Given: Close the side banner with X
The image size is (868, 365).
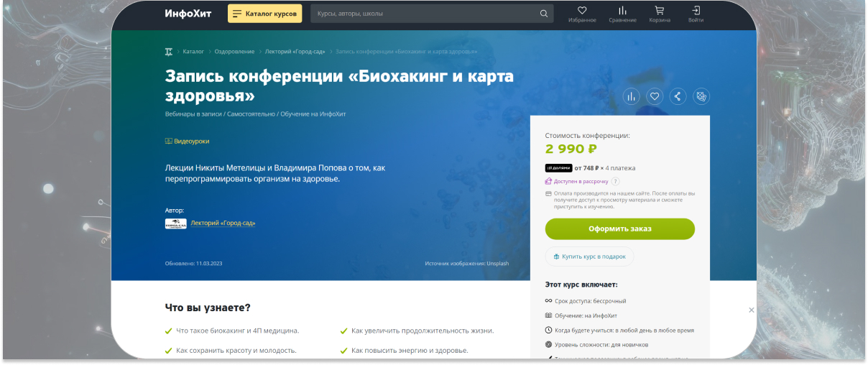Looking at the screenshot, I should pos(752,310).
